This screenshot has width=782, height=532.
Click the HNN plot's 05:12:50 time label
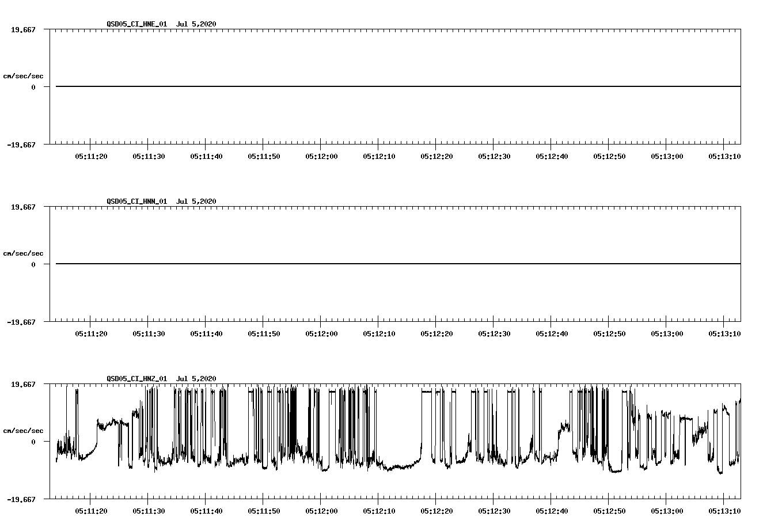point(609,333)
